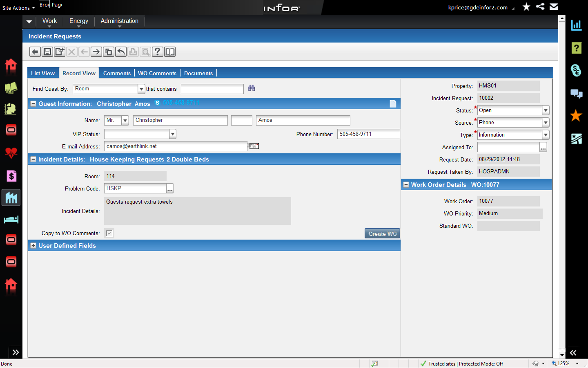Screen dimensions: 588x368
Task: Click the Phone Number input field
Action: click(x=368, y=134)
